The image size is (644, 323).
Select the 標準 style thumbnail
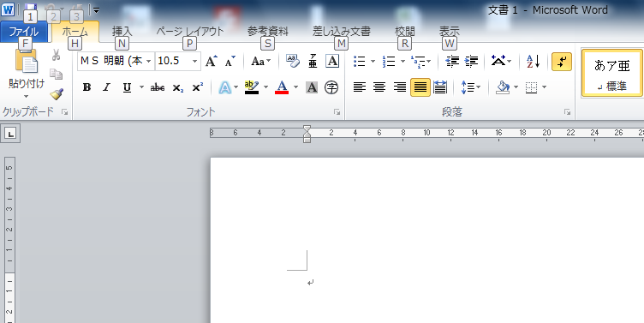pos(612,73)
